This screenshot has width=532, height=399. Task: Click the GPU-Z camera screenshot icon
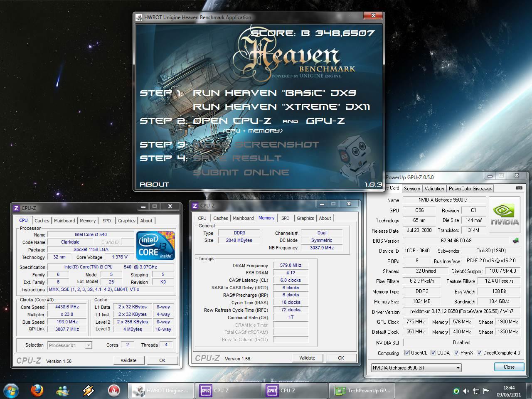519,188
